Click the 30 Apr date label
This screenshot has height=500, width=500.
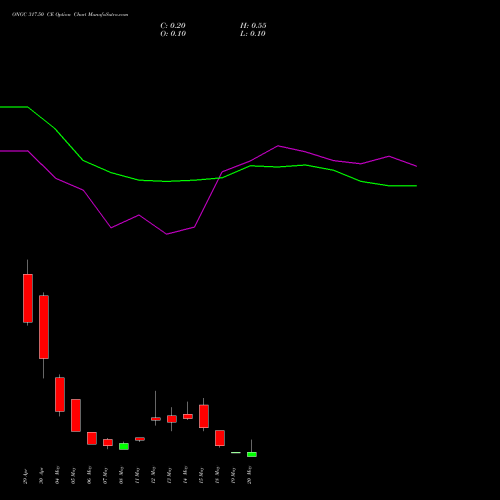[x=42, y=476]
